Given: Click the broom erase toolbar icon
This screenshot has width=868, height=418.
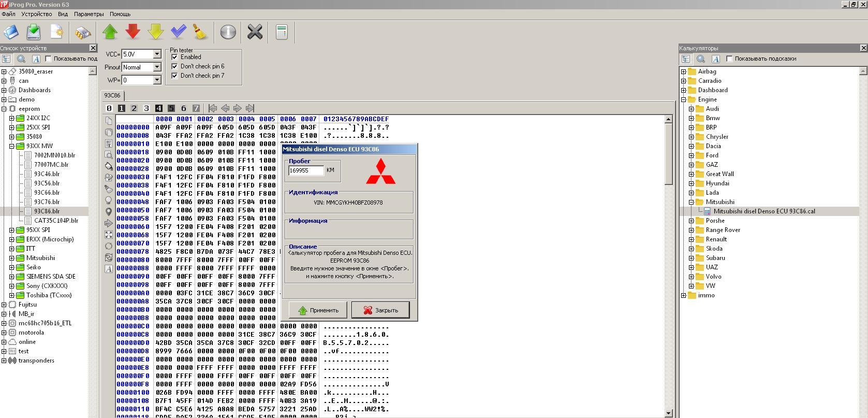Looking at the screenshot, I should (x=200, y=32).
